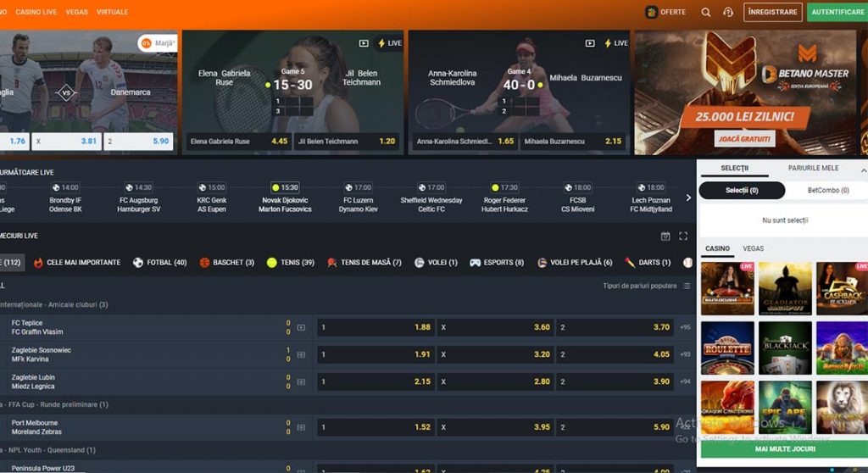Open Gladiator Jackpot game thumbnail
Viewport: 868px width, 473px height.
(x=785, y=288)
